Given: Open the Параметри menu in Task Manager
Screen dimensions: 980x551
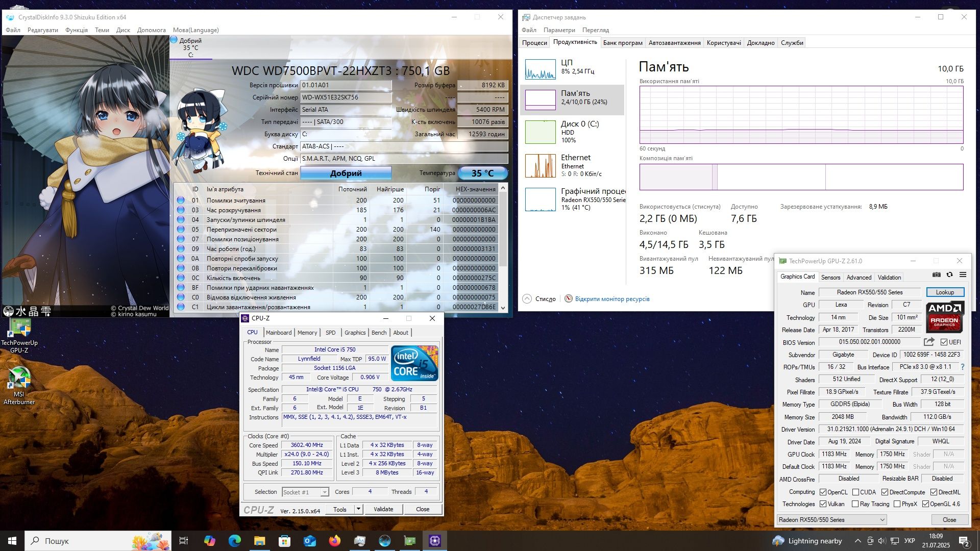Looking at the screenshot, I should coord(559,30).
